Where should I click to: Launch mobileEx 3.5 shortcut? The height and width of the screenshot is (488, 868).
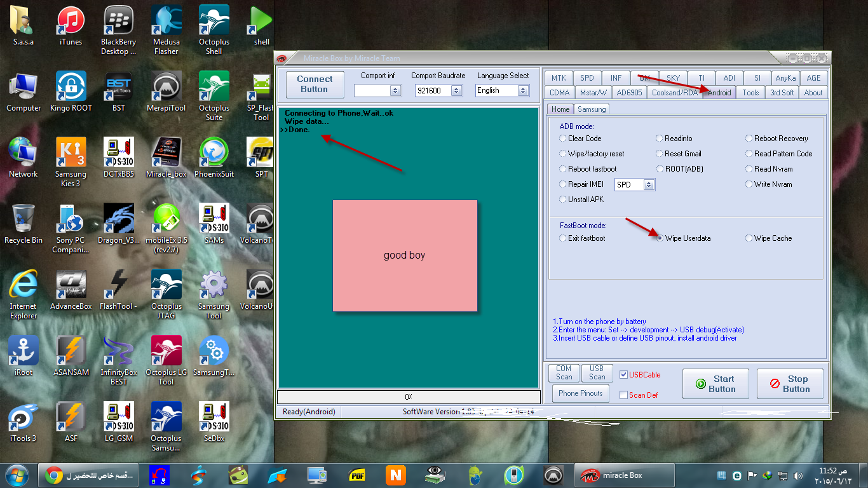(166, 229)
